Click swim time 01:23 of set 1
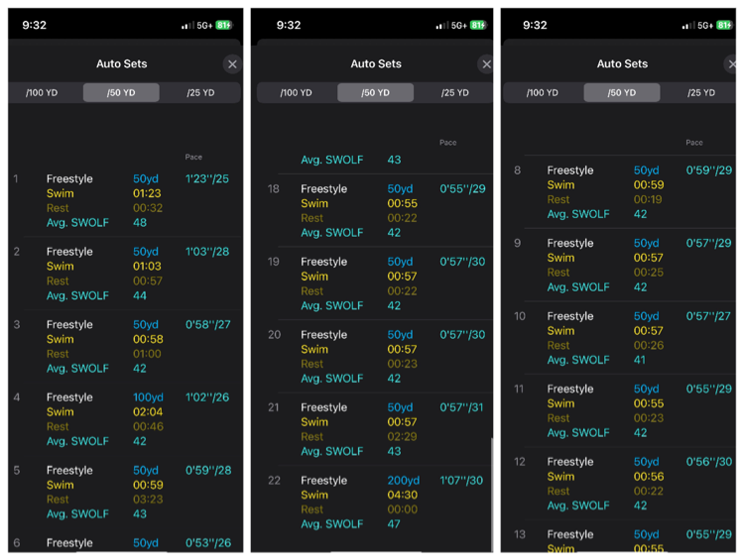The width and height of the screenshot is (744, 560). (147, 193)
